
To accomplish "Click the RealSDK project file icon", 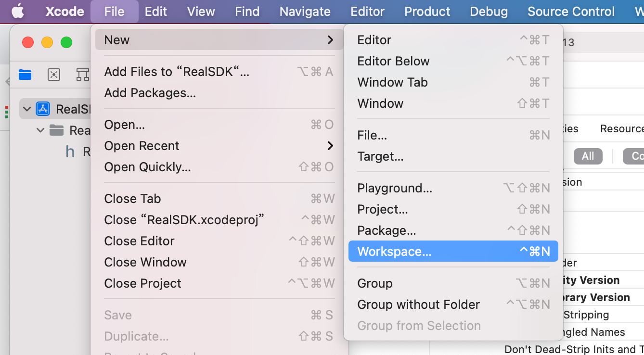I will coord(43,109).
